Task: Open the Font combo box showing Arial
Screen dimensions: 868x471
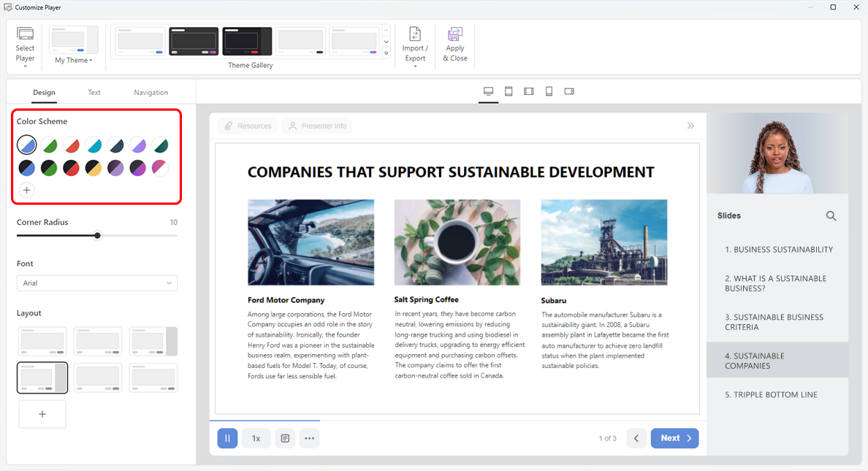Action: (97, 283)
